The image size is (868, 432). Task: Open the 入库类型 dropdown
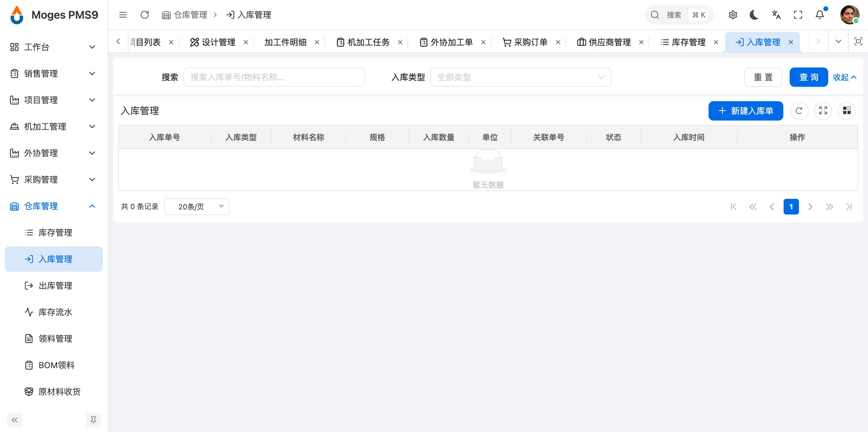pos(520,77)
